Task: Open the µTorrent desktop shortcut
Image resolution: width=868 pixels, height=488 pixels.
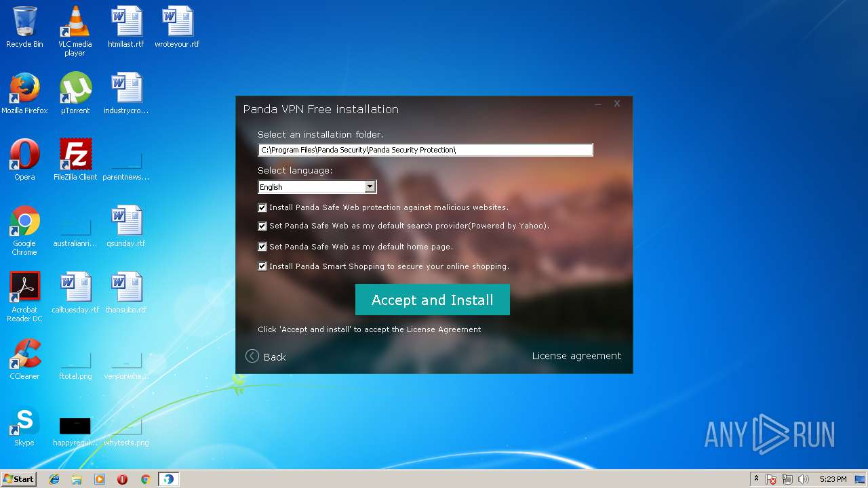Action: click(75, 94)
